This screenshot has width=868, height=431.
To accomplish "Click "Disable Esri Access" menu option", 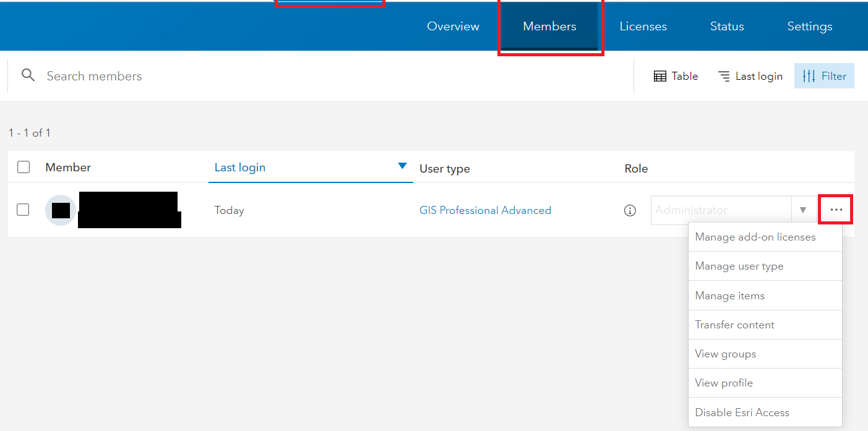I will (x=742, y=412).
